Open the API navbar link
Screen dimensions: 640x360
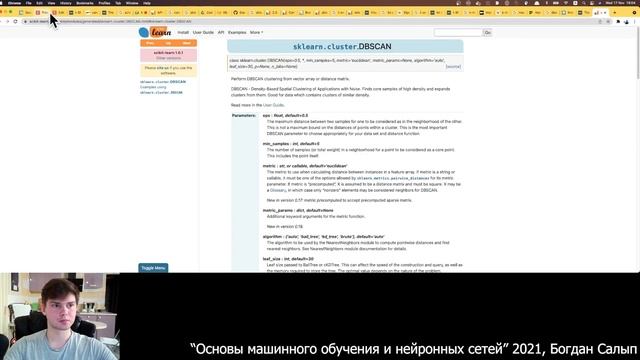[221, 32]
